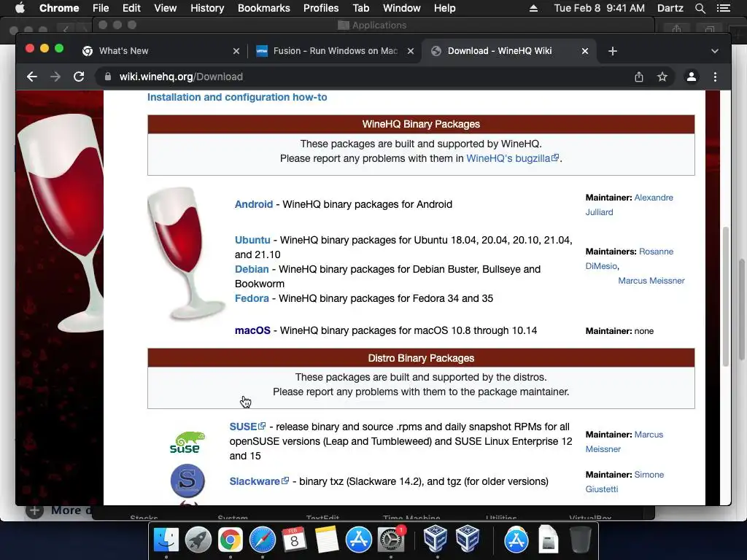Open the Chrome application menu

coord(59,8)
